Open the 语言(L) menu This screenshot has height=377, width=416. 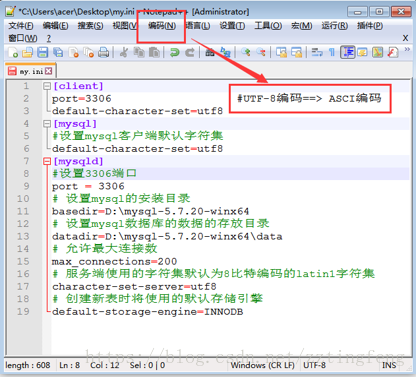tap(198, 26)
